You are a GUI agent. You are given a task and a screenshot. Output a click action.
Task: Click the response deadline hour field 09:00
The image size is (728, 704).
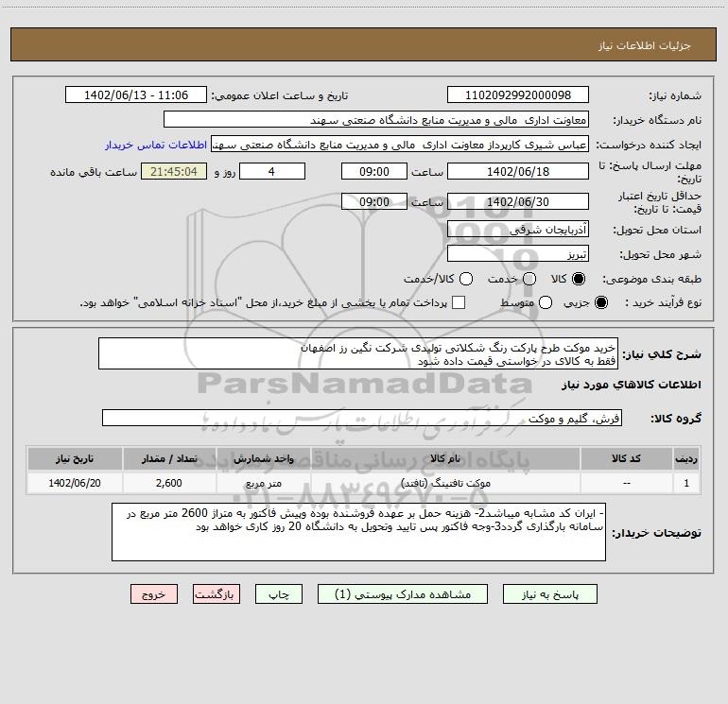pos(374,171)
